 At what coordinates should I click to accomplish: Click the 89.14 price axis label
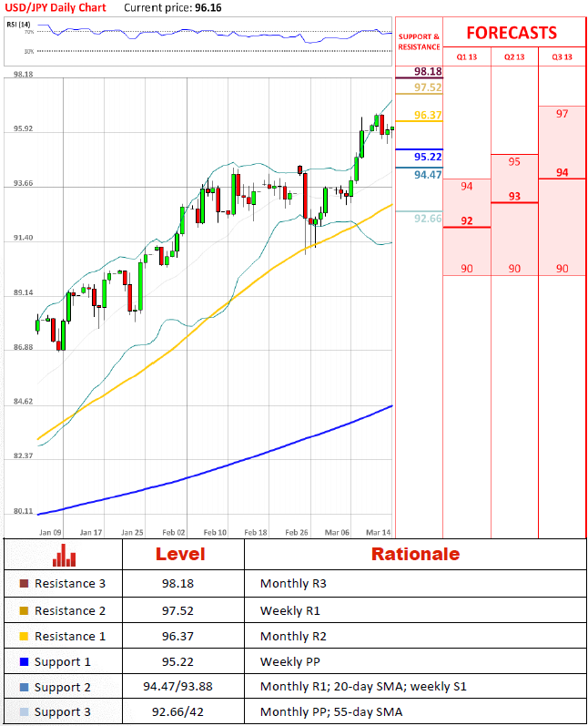click(x=23, y=292)
